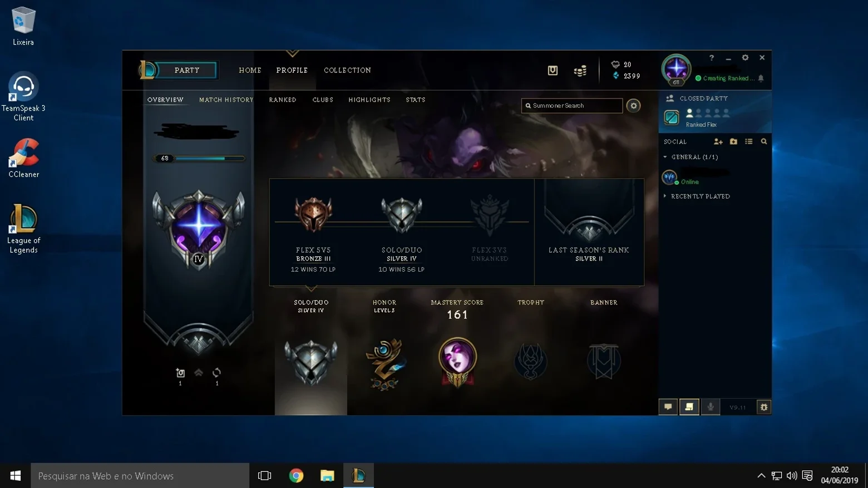Open the bug report icon

point(764,407)
